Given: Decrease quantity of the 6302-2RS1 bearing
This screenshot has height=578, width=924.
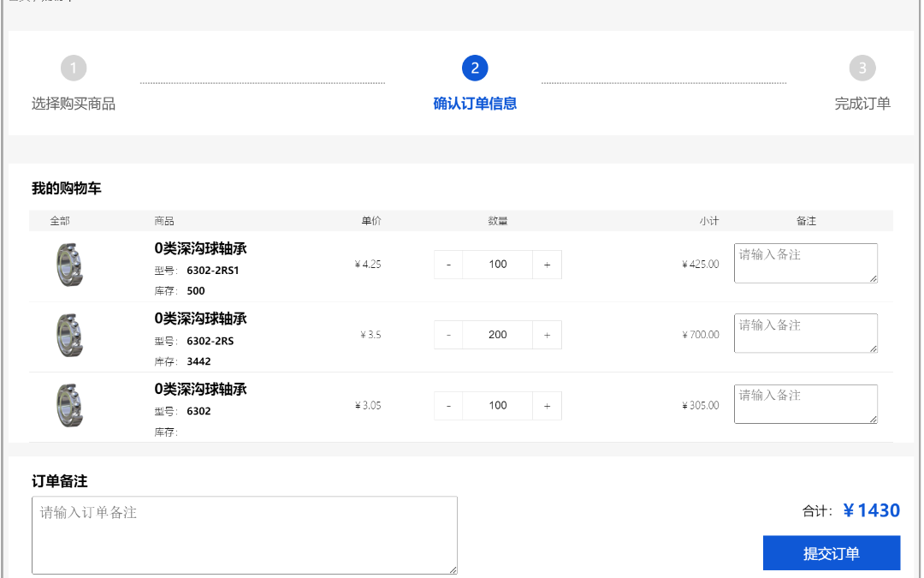Looking at the screenshot, I should tap(448, 264).
